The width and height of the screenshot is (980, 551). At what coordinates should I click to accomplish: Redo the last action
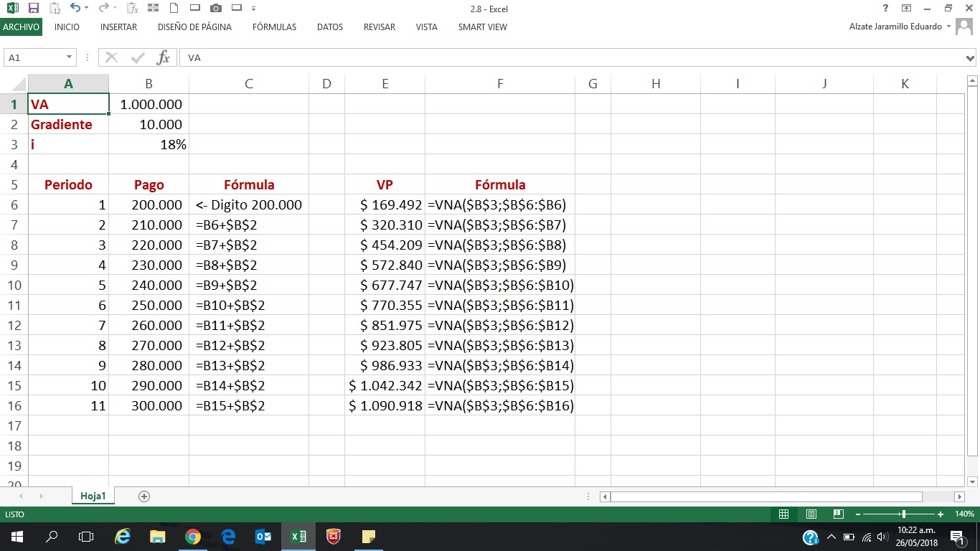pos(103,9)
